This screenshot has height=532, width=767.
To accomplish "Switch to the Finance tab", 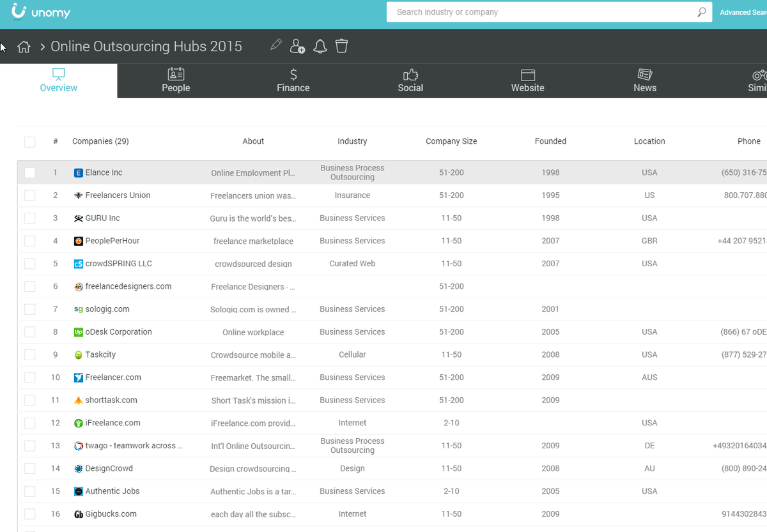I will tap(293, 81).
